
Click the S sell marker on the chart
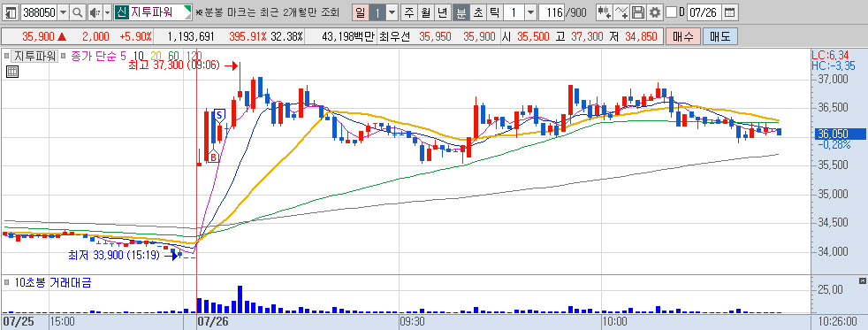(219, 115)
